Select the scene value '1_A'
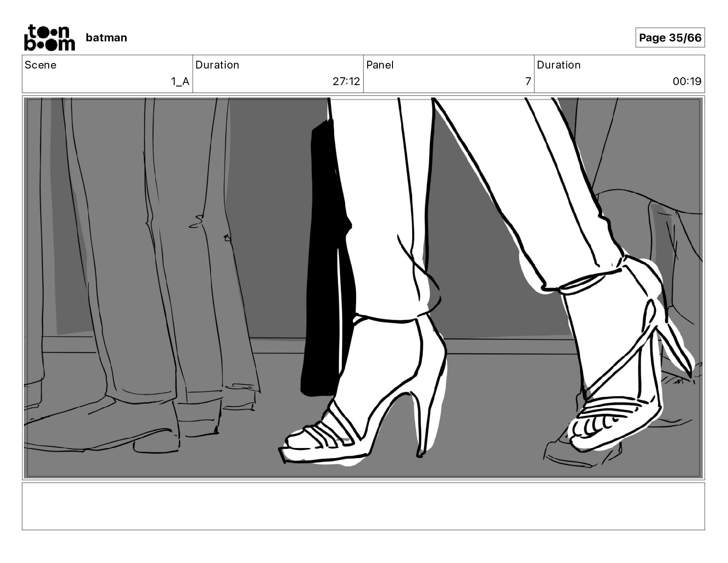Image resolution: width=728 pixels, height=563 pixels. pos(180,81)
